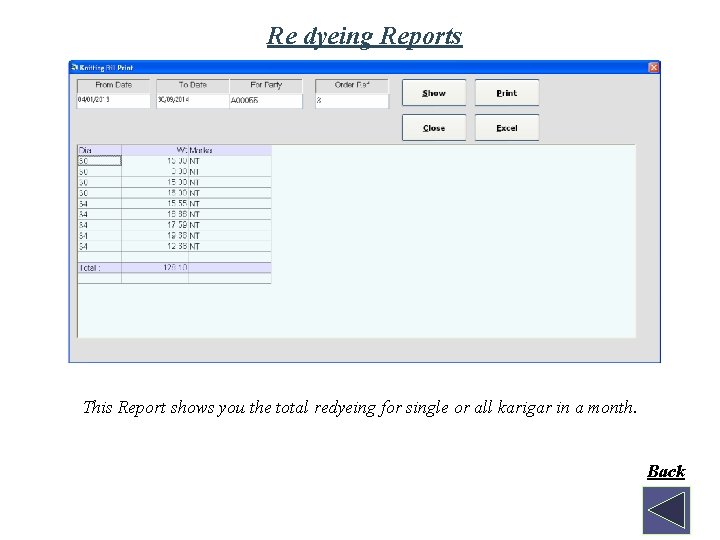
Task: Click the Print button
Action: tap(506, 93)
